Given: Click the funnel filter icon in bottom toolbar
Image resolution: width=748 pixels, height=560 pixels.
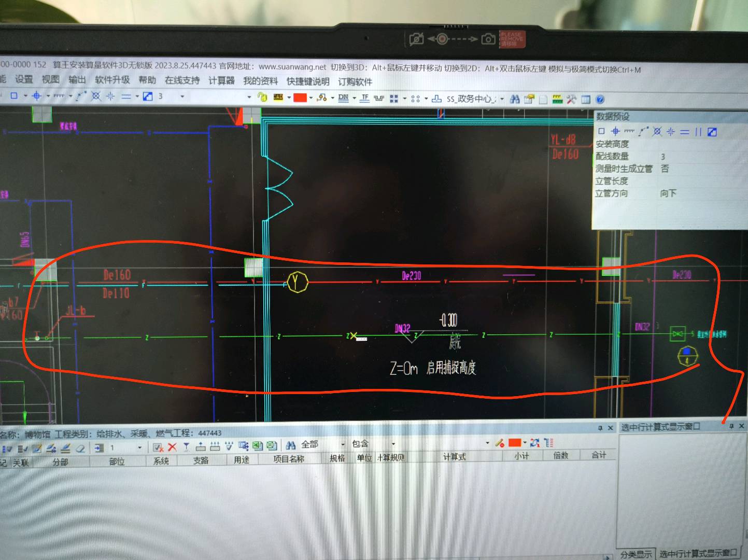Looking at the screenshot, I should click(186, 446).
